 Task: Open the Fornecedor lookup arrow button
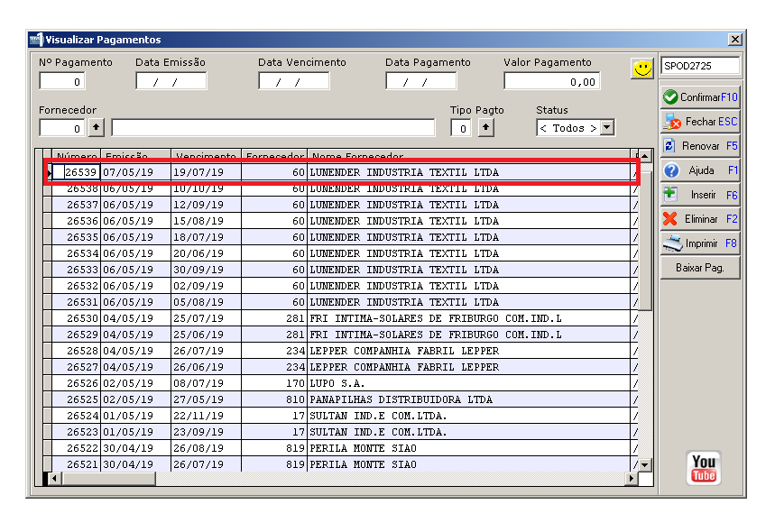[97, 128]
